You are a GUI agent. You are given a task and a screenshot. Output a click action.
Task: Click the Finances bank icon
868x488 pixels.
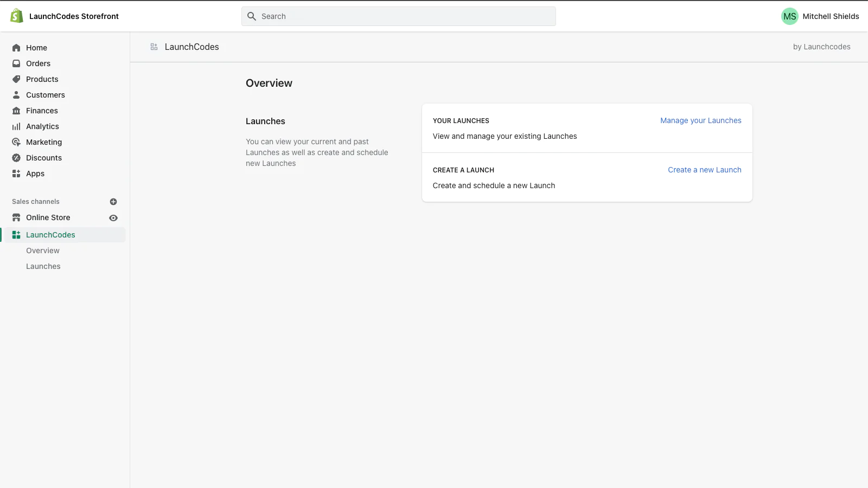(x=16, y=111)
